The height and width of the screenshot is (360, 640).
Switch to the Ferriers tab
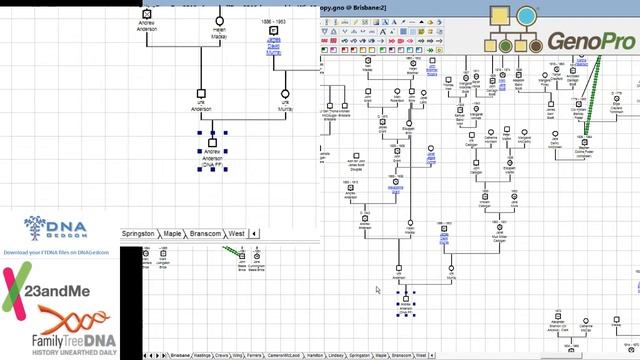click(254, 356)
